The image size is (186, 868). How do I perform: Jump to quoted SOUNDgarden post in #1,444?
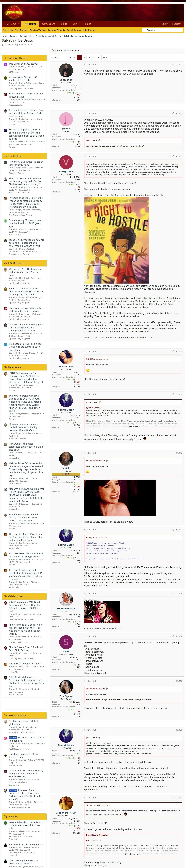tap(106, 359)
